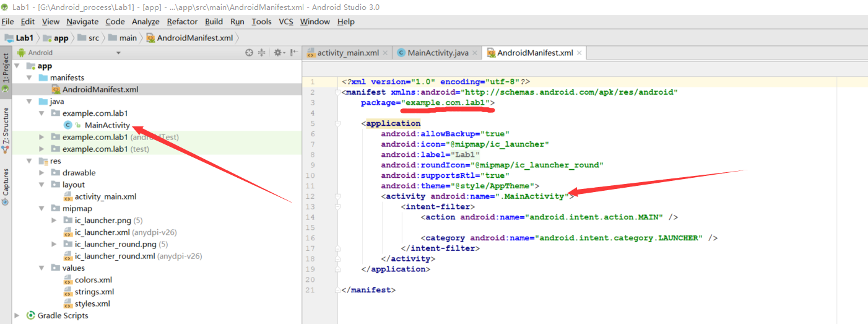Screen dimensions: 868x324
Task: Click the activity_main.xml file icon in the tree
Action: [68, 197]
